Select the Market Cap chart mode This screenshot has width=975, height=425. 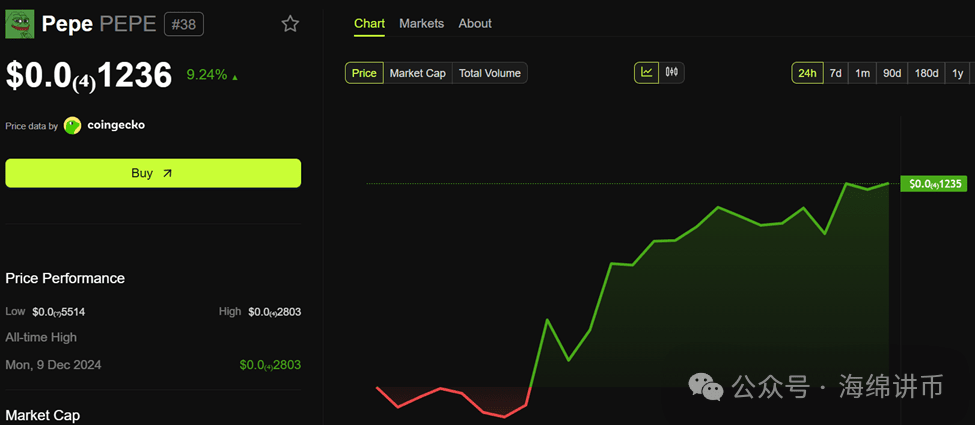(x=418, y=73)
